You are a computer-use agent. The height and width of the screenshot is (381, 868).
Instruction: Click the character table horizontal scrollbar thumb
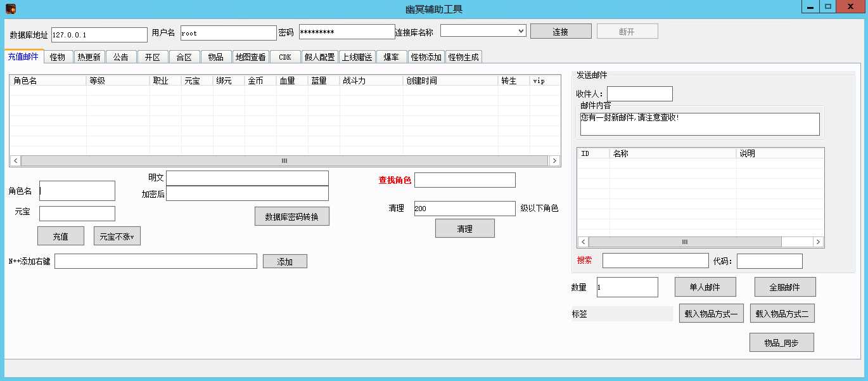point(284,161)
